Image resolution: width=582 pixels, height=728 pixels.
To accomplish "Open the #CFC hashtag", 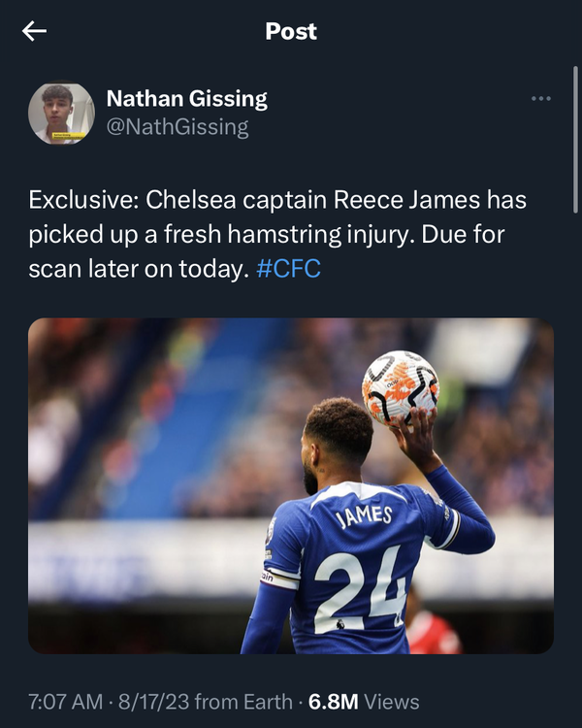I will coord(288,268).
